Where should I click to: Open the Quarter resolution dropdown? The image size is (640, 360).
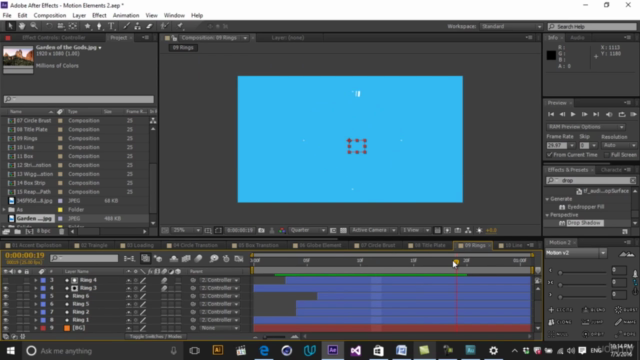pyautogui.click(x=307, y=231)
